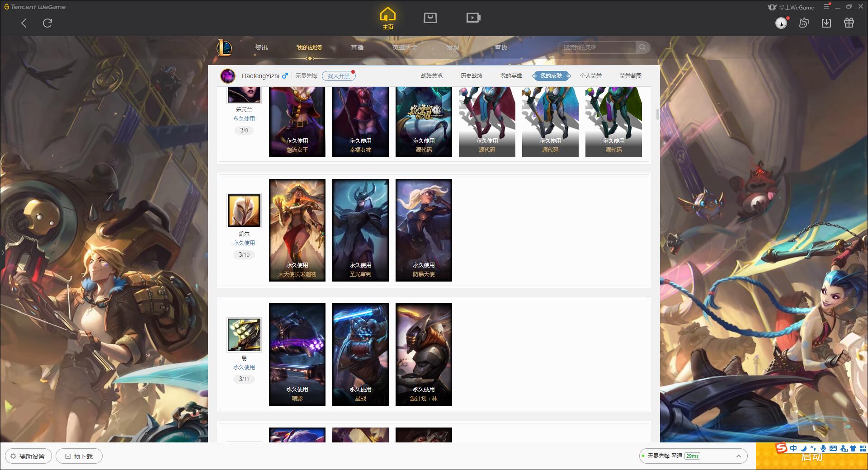Select 我的皮肤 my skins tab

[551, 76]
